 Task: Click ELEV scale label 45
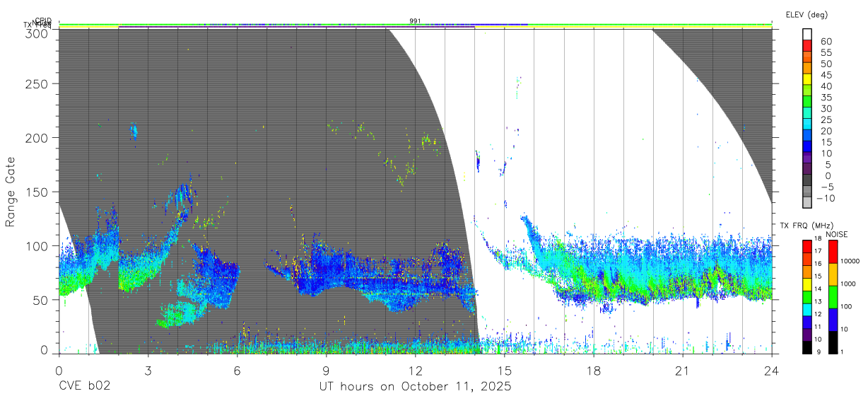tap(826, 75)
